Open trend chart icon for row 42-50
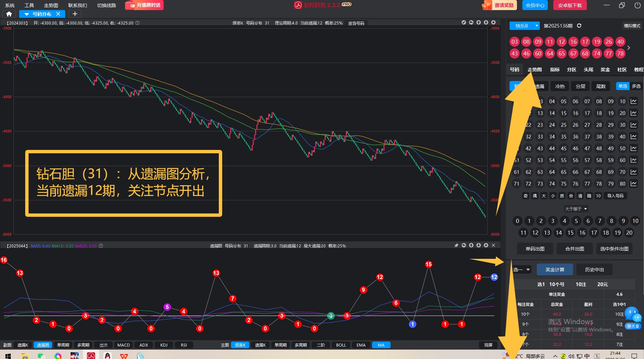 pos(634,148)
